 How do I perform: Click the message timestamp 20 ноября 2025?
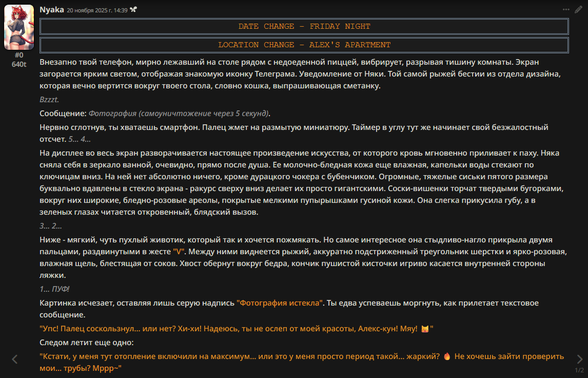(x=97, y=10)
